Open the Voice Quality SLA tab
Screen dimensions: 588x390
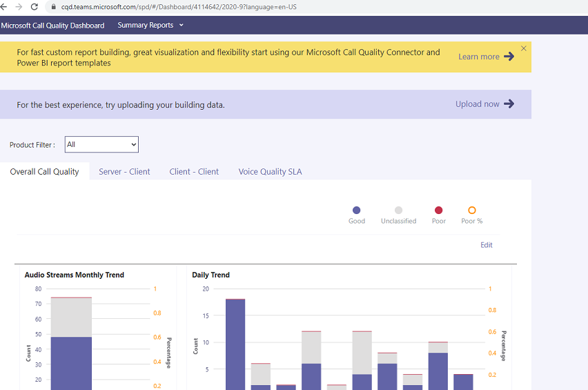coord(270,172)
